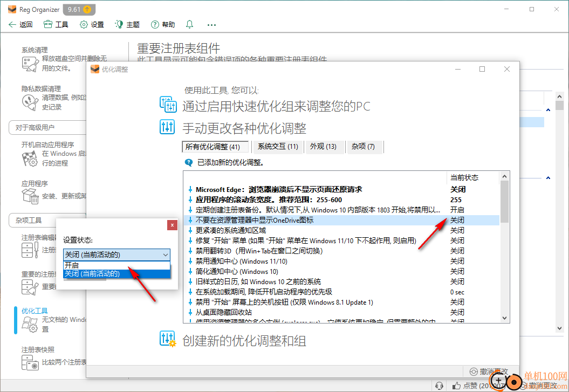The image size is (569, 392).
Task: Open 隐私数据清理 privacy cleanup icon
Action: point(30,102)
